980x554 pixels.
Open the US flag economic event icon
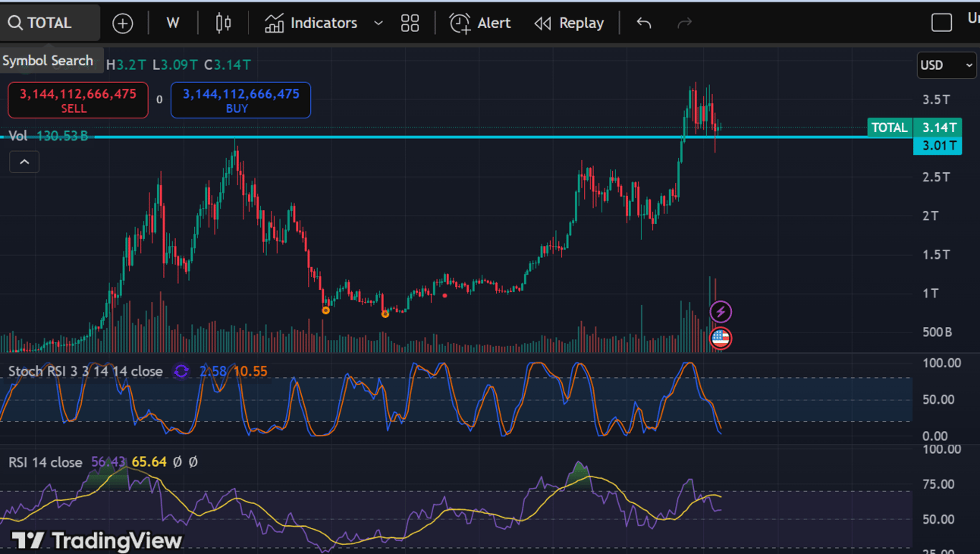[721, 338]
